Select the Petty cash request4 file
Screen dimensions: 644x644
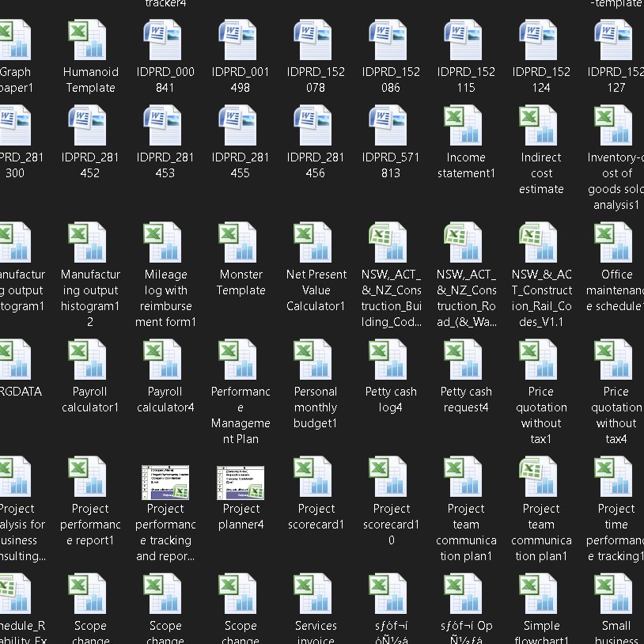(x=465, y=361)
